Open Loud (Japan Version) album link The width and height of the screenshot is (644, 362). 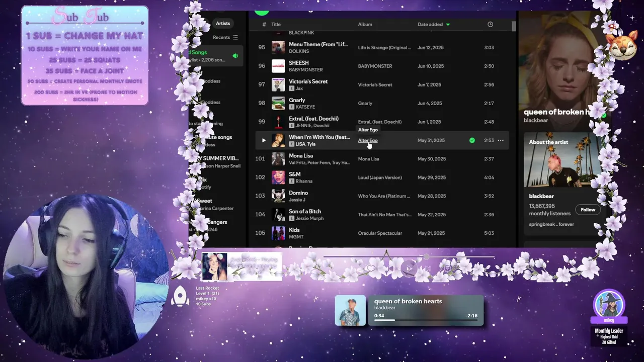[x=380, y=177]
